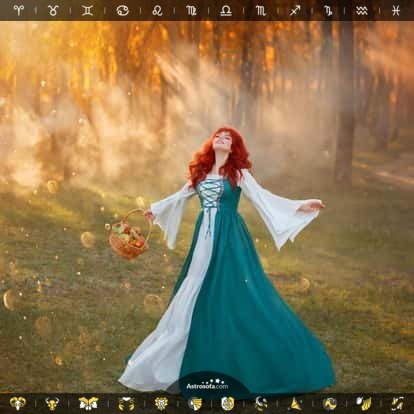Viewport: 414px width, 414px height.
Task: Select the Pisces glyph in top bar
Action: 396,10
